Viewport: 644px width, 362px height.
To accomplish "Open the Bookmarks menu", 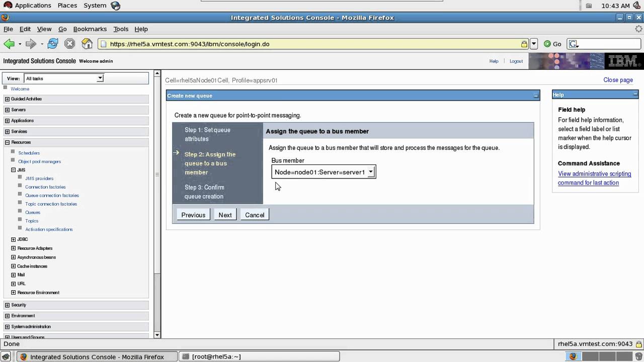I will point(90,29).
